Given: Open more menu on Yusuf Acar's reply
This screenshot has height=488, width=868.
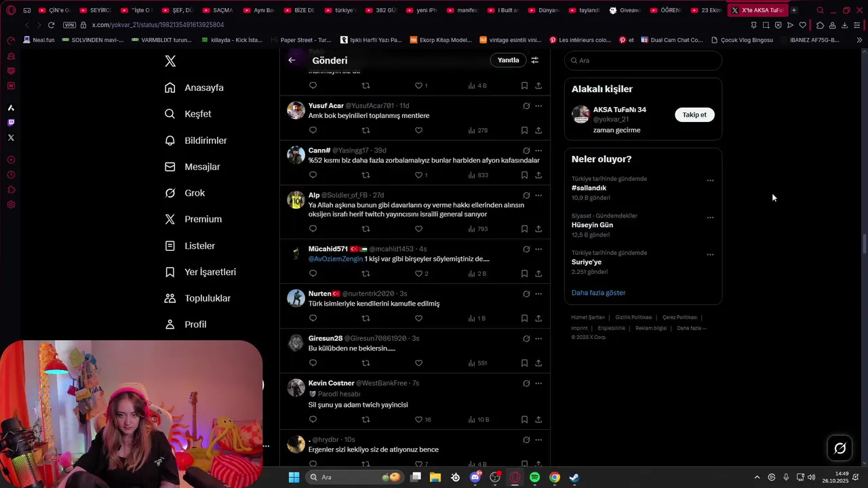Looking at the screenshot, I should coord(538,106).
